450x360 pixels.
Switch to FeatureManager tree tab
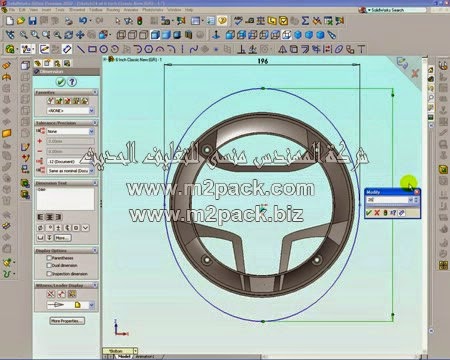tap(38, 63)
